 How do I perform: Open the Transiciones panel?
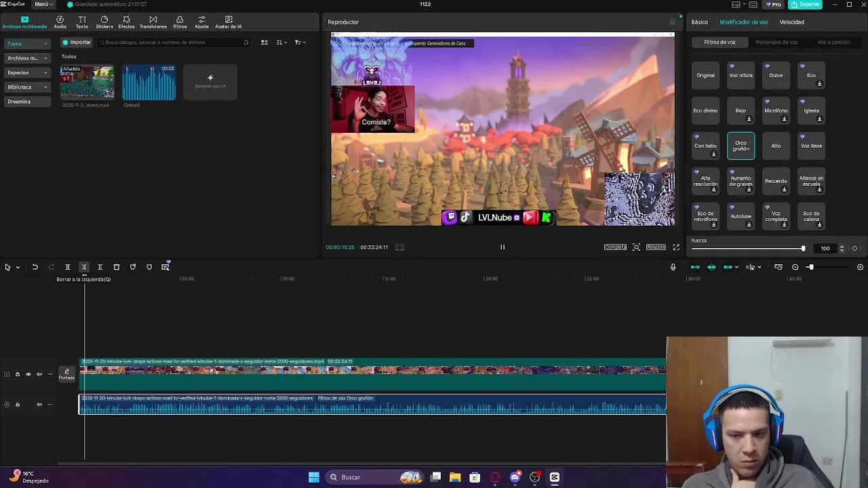pyautogui.click(x=153, y=22)
